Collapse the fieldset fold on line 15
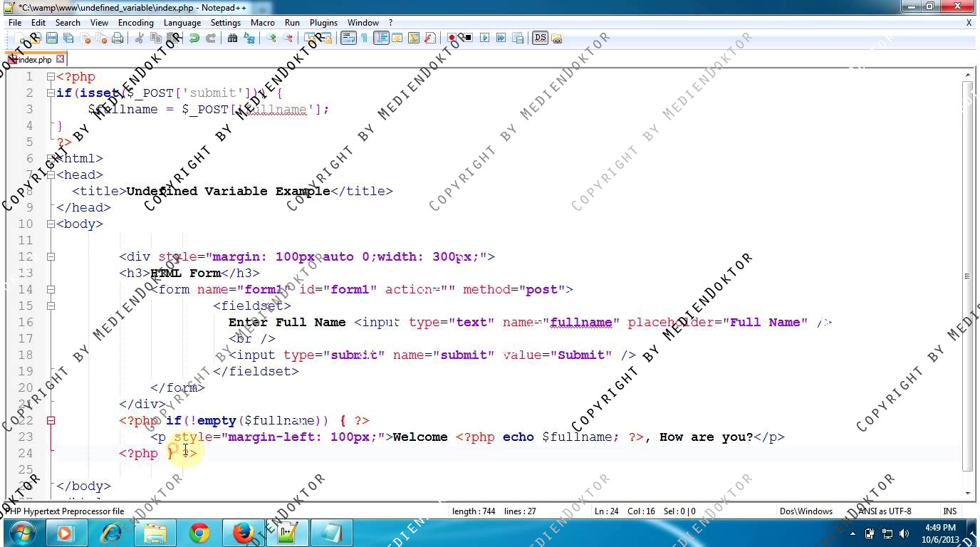This screenshot has height=547, width=980. (51, 306)
